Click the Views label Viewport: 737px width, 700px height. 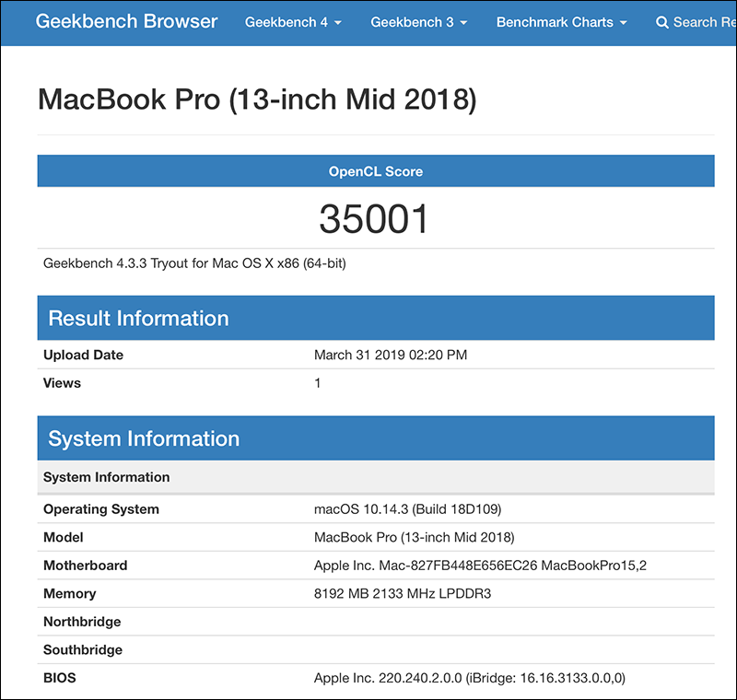click(x=62, y=383)
